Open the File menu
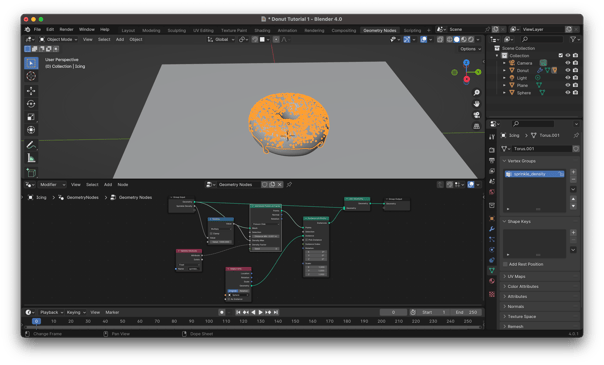The height and width of the screenshot is (365, 604). coord(37,29)
